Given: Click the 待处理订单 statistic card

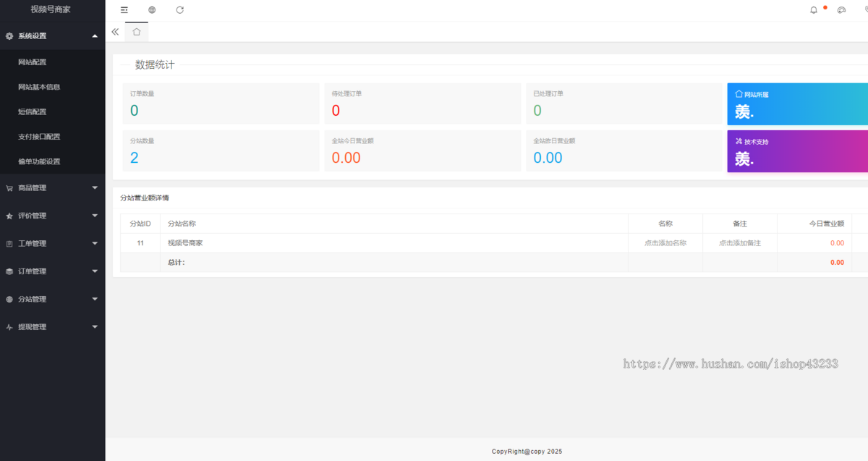Looking at the screenshot, I should 422,103.
